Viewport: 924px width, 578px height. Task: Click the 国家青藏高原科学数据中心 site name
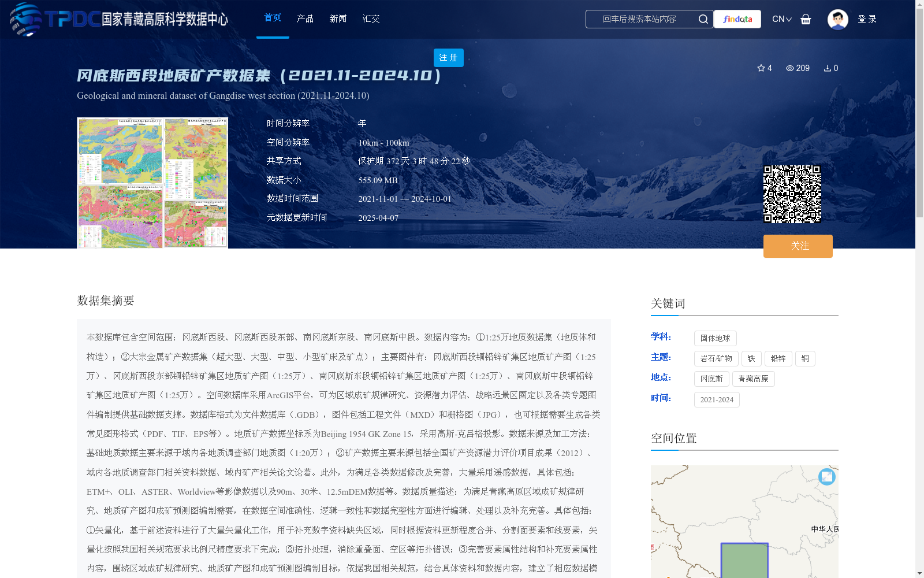coord(165,19)
